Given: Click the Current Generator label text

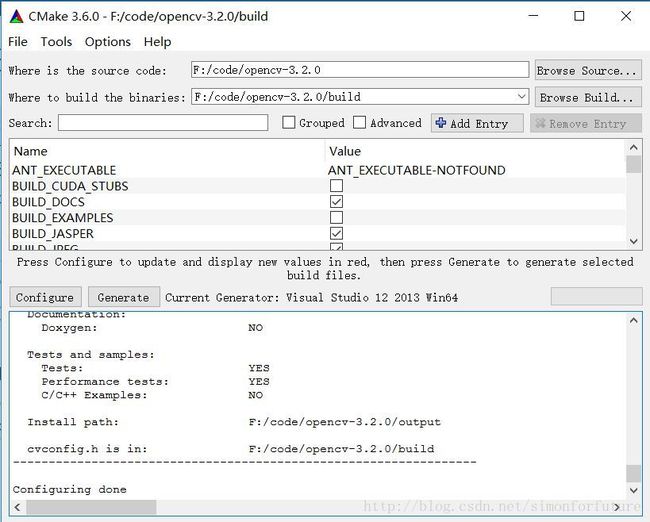Looking at the screenshot, I should coord(311,298).
